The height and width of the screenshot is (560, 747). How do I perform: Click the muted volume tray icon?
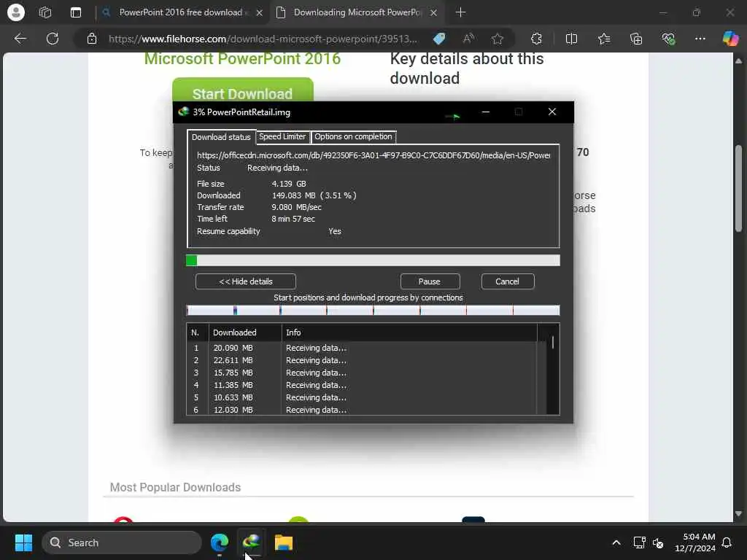coord(659,542)
